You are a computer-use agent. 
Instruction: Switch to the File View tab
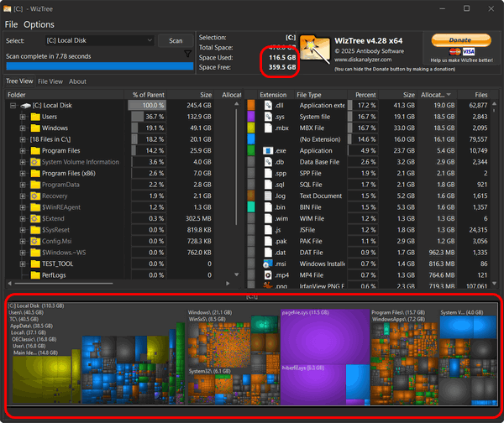50,81
